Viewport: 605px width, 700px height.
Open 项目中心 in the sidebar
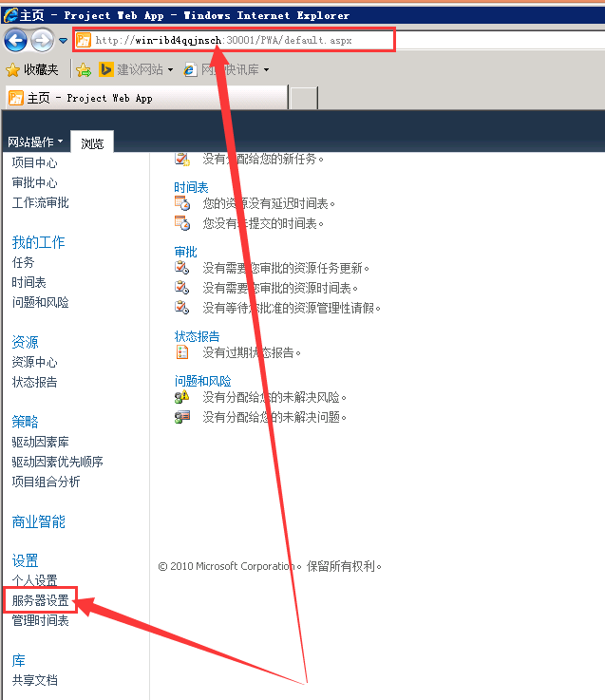(35, 163)
